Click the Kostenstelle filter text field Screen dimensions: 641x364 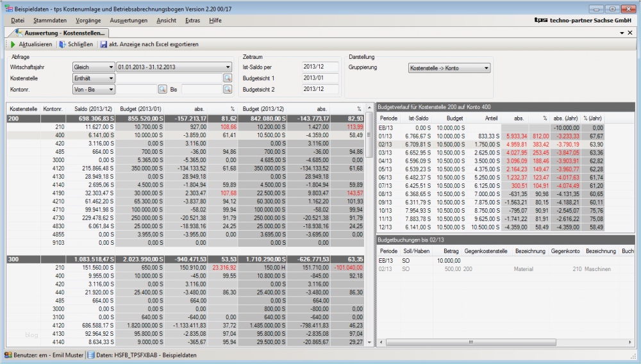(x=169, y=78)
